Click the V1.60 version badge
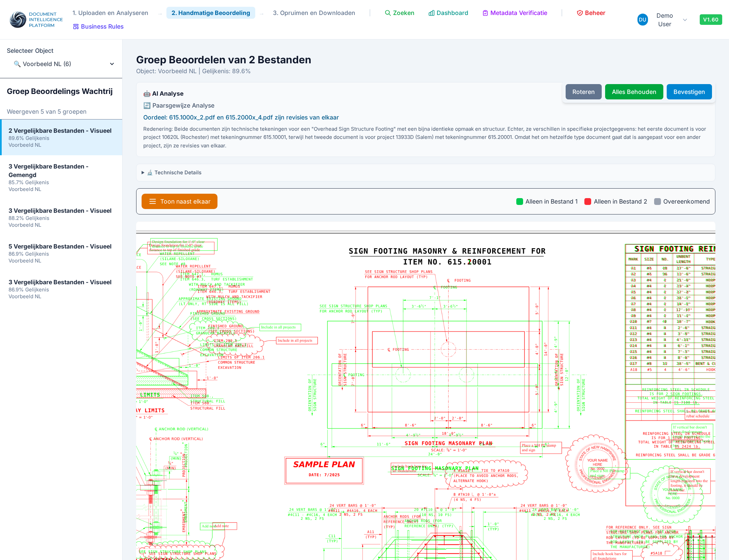The image size is (729, 560). pos(711,20)
